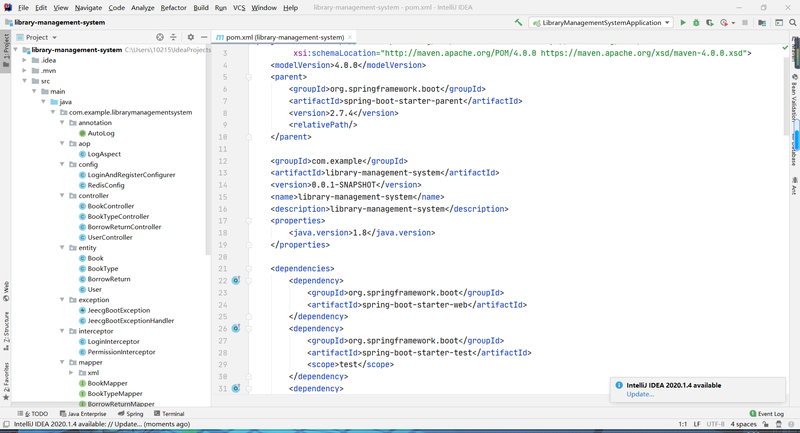Open the Ant tool window on right
The width and height of the screenshot is (800, 433).
coord(794,186)
